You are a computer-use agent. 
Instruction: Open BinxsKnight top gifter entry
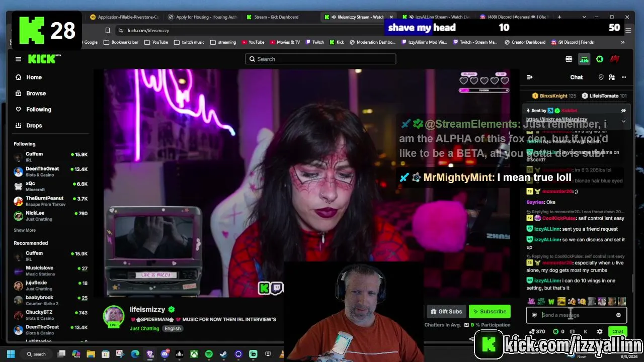(x=554, y=96)
